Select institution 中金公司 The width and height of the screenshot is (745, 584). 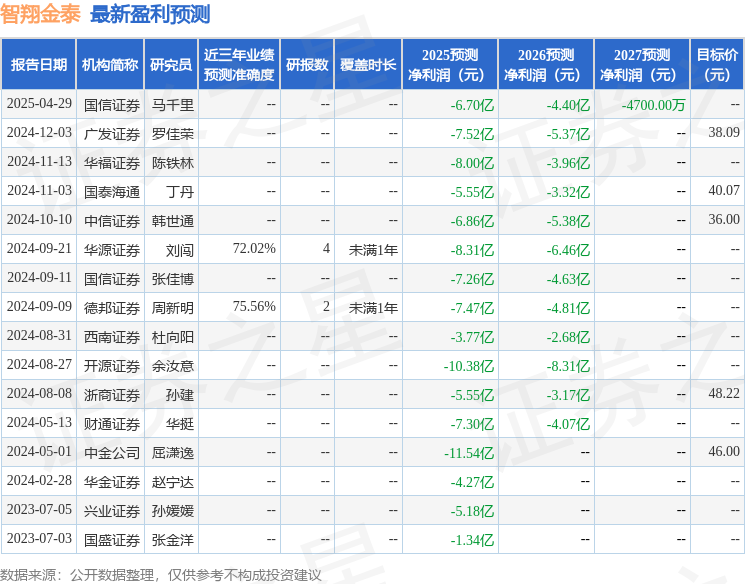112,452
